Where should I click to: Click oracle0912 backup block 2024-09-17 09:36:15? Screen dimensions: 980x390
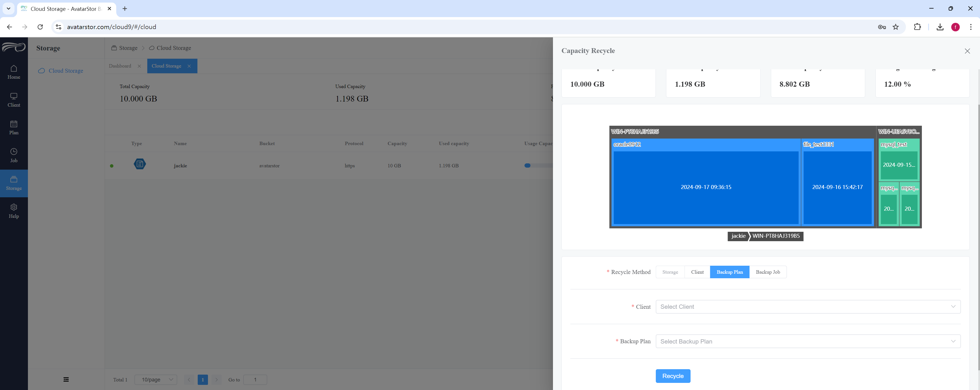tap(706, 187)
